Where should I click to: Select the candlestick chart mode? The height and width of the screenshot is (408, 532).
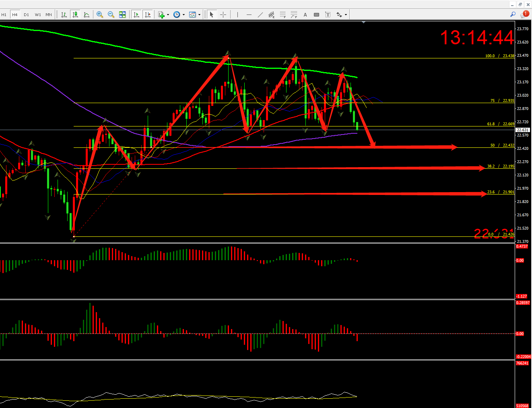[75, 14]
